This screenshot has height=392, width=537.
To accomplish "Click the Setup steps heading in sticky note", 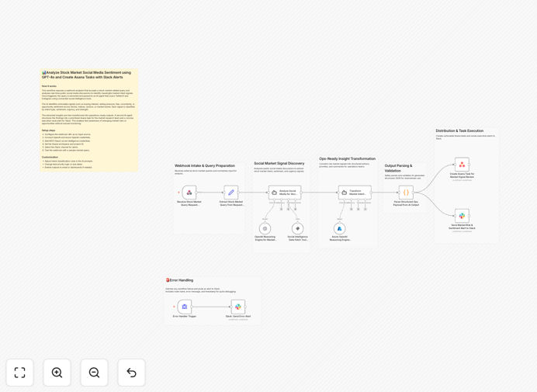I will coord(48,130).
